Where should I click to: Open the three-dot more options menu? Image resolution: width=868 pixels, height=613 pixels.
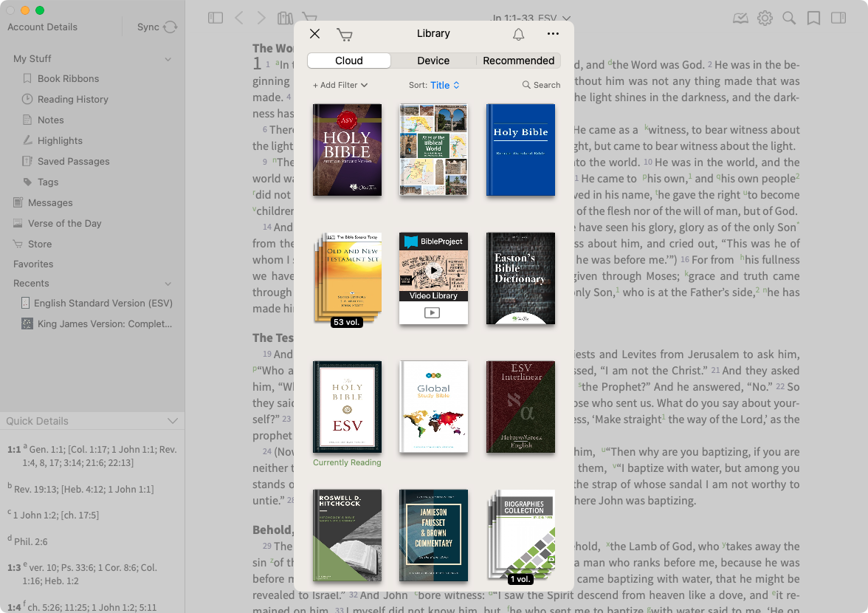click(553, 34)
